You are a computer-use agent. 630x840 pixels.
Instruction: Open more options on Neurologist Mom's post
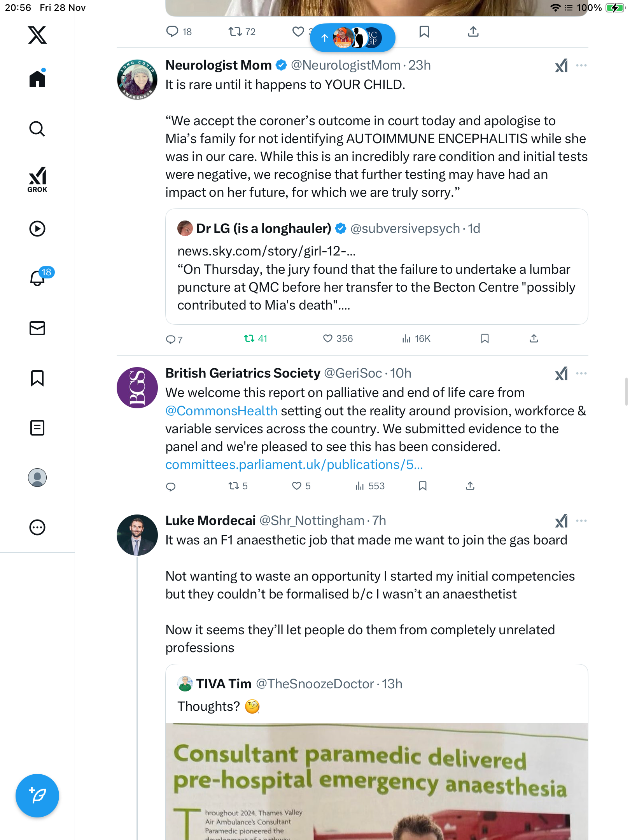click(581, 65)
